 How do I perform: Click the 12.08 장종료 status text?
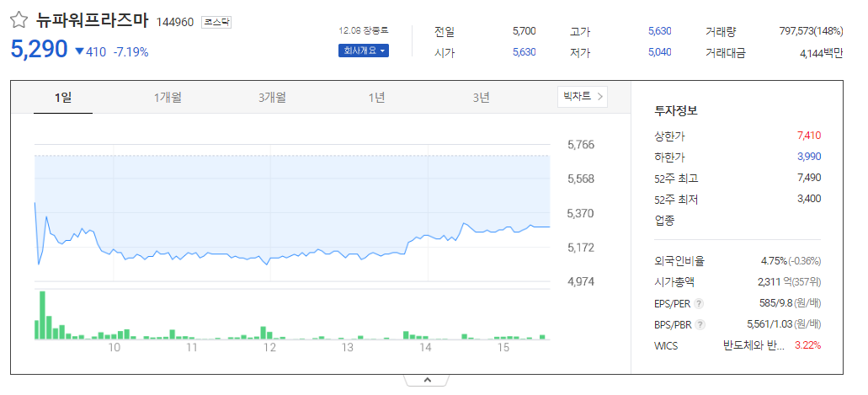click(x=365, y=31)
